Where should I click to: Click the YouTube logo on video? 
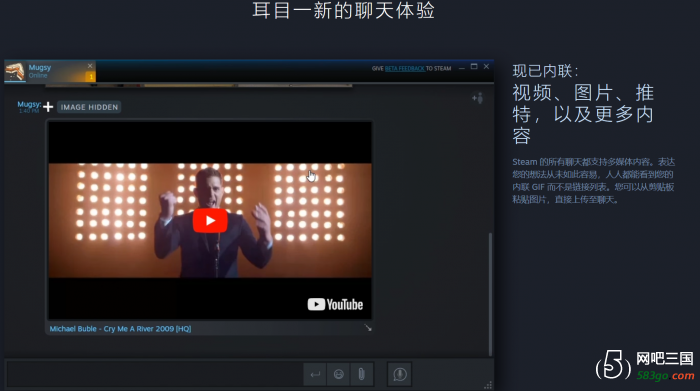click(335, 304)
